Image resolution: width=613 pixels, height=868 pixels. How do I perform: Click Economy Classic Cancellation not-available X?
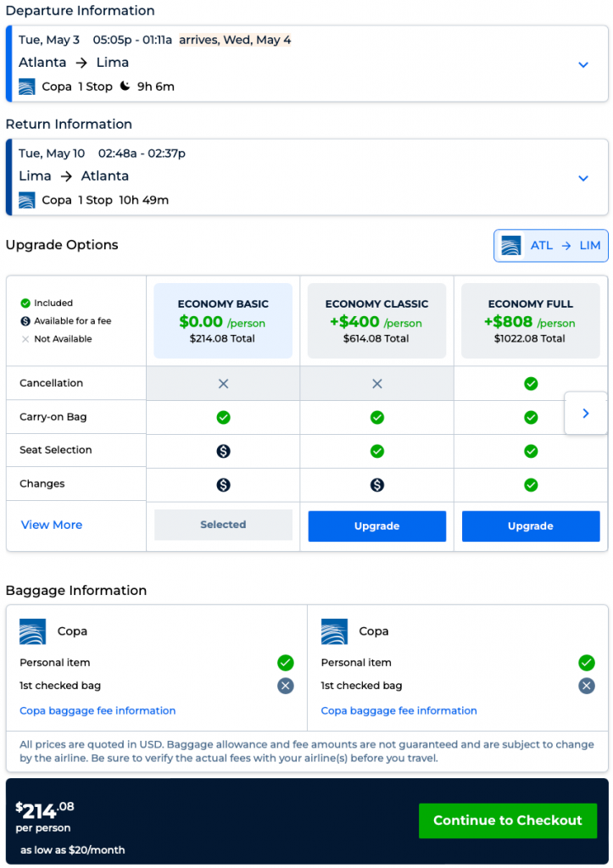(x=377, y=384)
